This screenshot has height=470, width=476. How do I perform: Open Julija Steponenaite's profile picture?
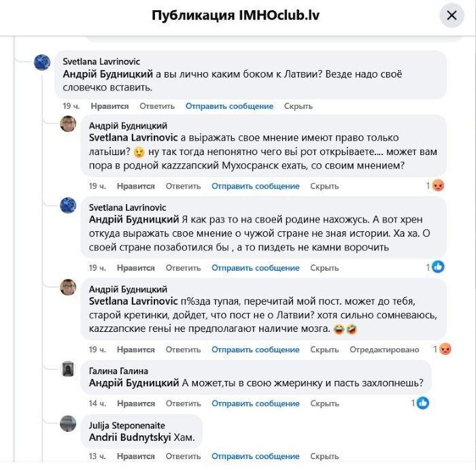coord(68,423)
